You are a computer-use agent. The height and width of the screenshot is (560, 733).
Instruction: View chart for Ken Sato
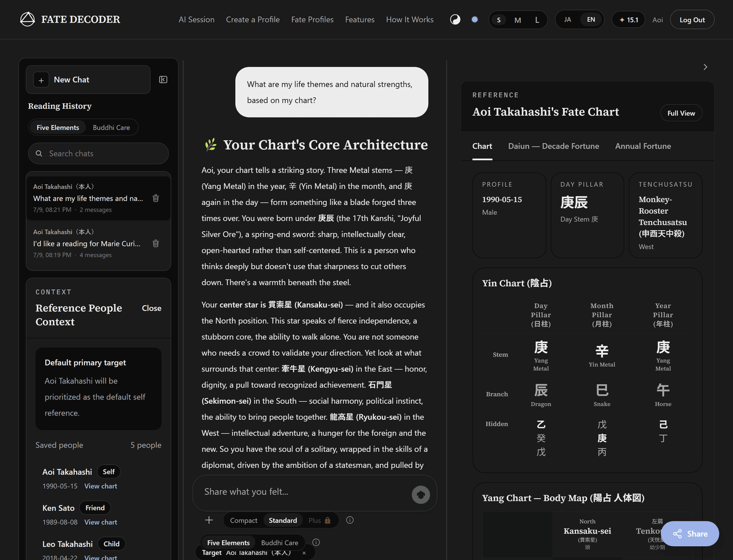101,522
